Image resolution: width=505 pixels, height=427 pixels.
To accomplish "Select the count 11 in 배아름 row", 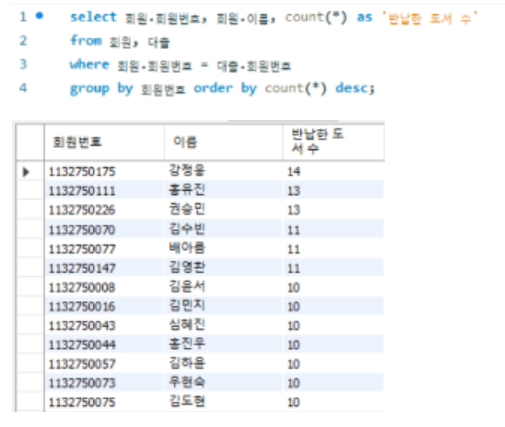I will 334,249.
